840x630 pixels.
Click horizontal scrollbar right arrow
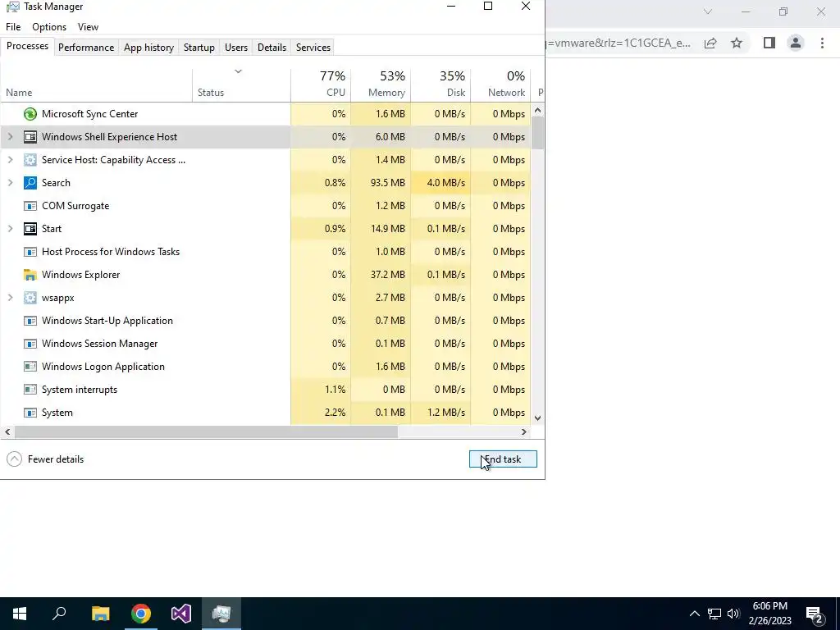(x=524, y=431)
